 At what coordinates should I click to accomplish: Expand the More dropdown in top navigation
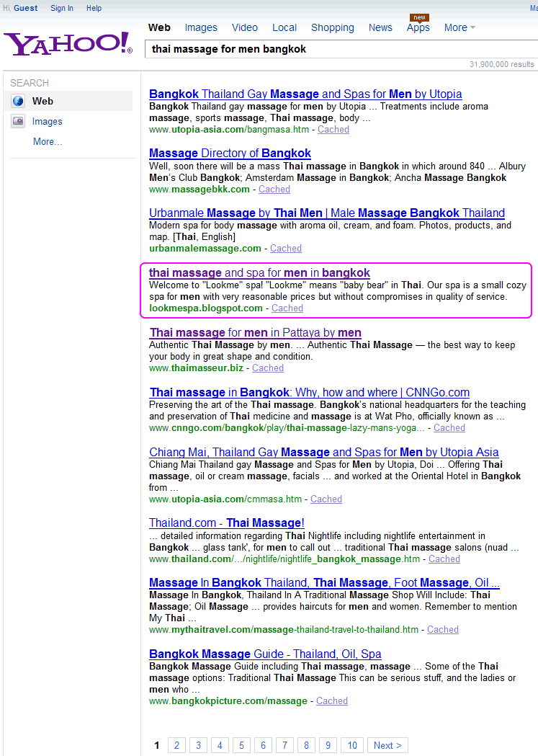pyautogui.click(x=459, y=27)
